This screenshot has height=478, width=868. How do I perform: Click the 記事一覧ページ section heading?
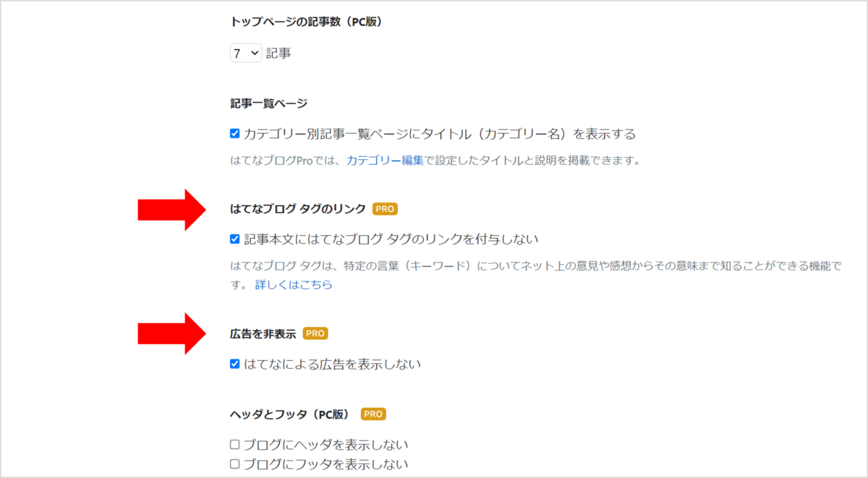[x=268, y=103]
